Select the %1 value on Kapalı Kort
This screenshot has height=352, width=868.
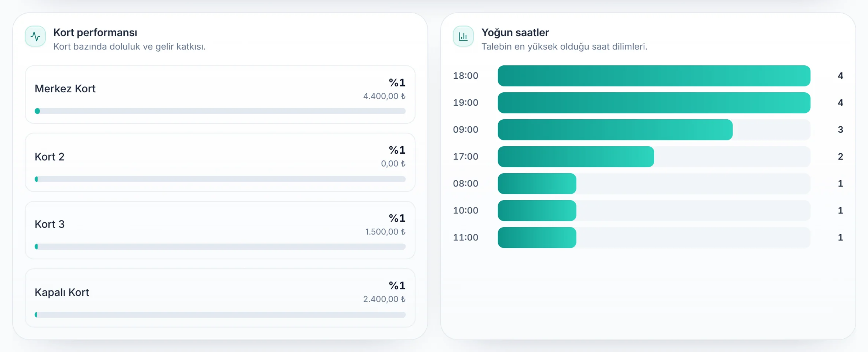(x=397, y=286)
